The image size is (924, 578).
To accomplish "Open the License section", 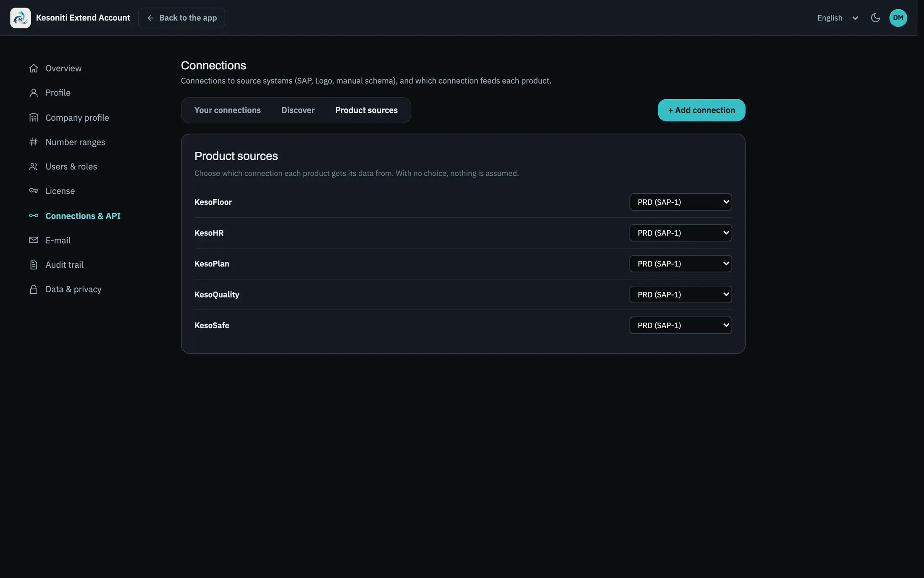I will pyautogui.click(x=60, y=191).
